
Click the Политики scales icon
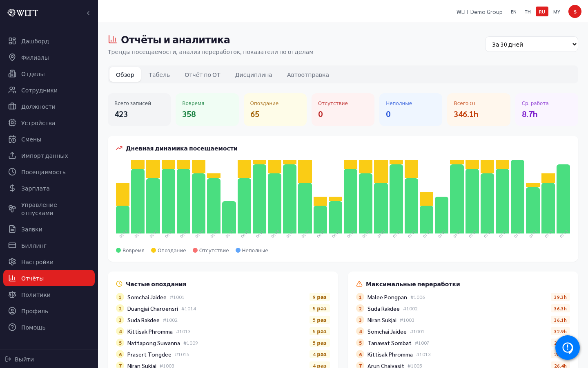pos(12,294)
